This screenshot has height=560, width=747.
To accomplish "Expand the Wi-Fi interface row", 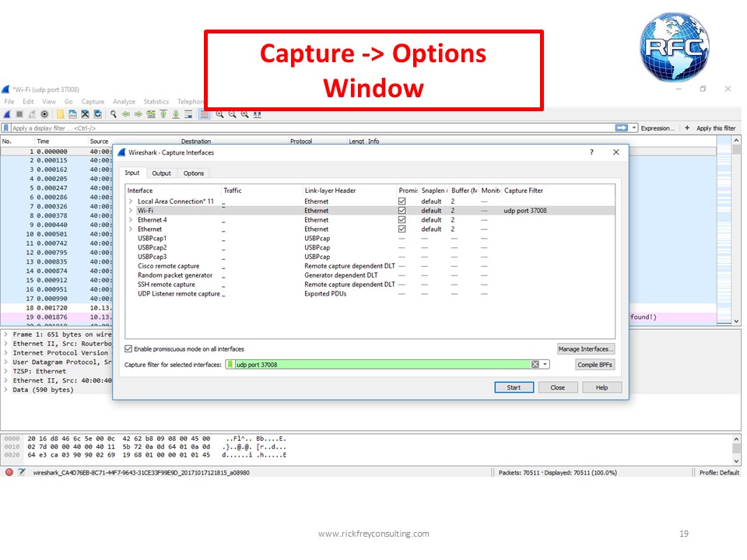I will (131, 211).
